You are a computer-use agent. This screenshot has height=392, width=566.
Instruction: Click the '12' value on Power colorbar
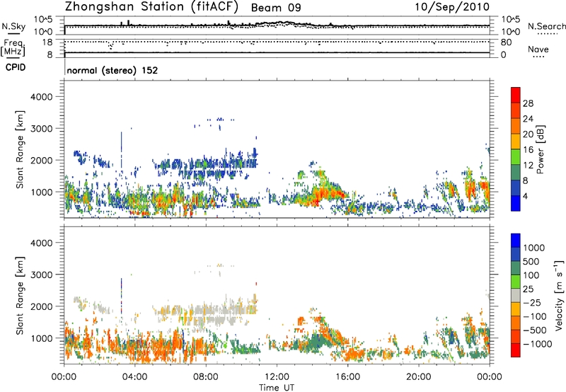(528, 166)
